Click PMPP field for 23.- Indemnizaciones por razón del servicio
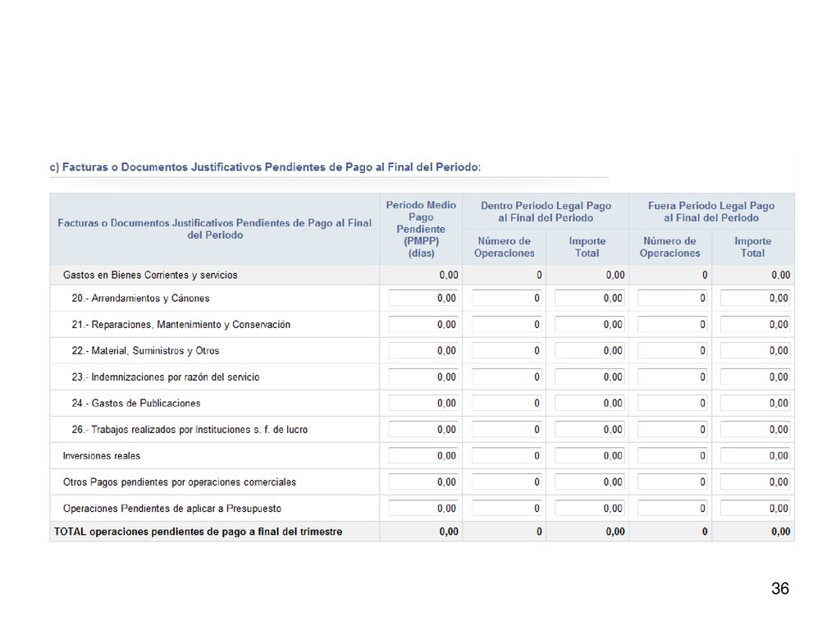Image resolution: width=840 pixels, height=630 pixels. 423,377
